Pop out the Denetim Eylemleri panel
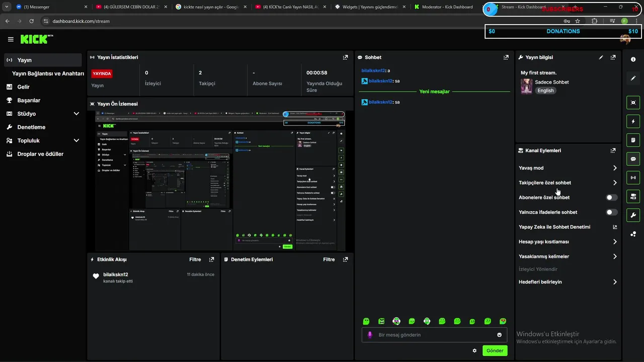The height and width of the screenshot is (362, 644). [x=345, y=259]
